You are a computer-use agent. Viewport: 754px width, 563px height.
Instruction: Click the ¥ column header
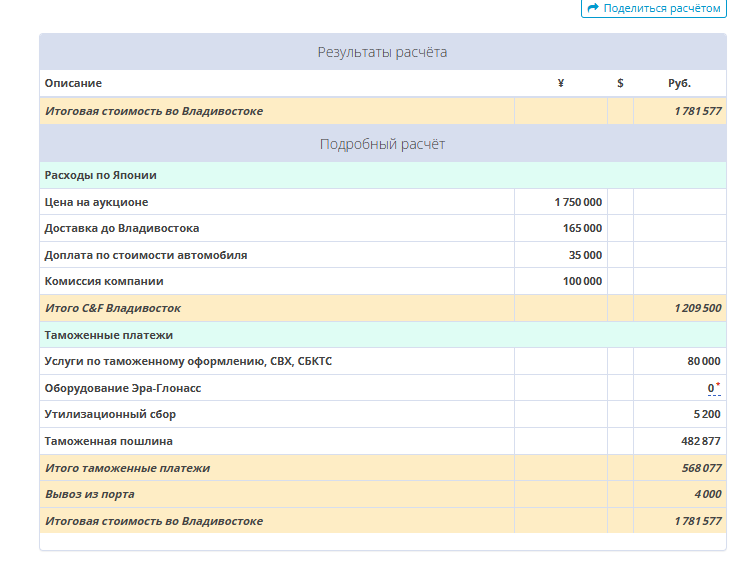561,83
